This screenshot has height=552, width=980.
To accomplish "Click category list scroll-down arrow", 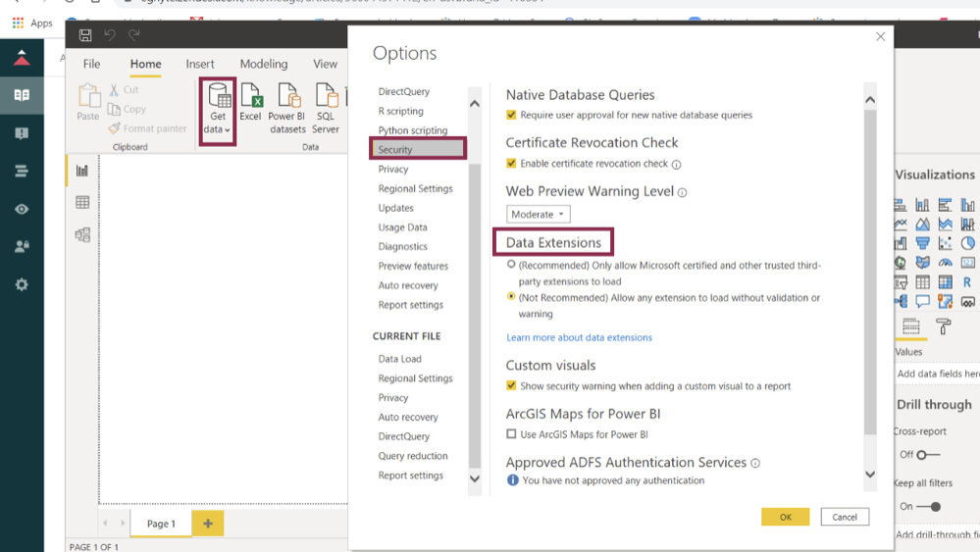I will (475, 478).
